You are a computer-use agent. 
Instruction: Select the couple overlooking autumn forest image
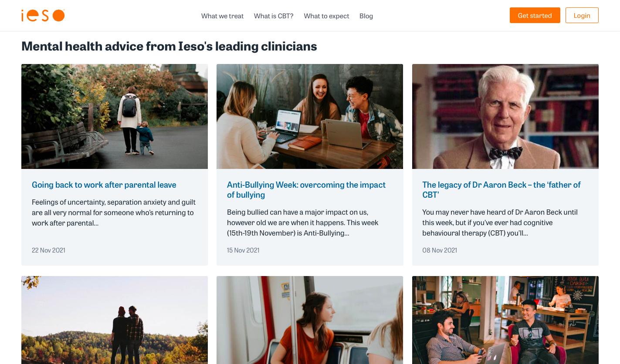pos(115,320)
